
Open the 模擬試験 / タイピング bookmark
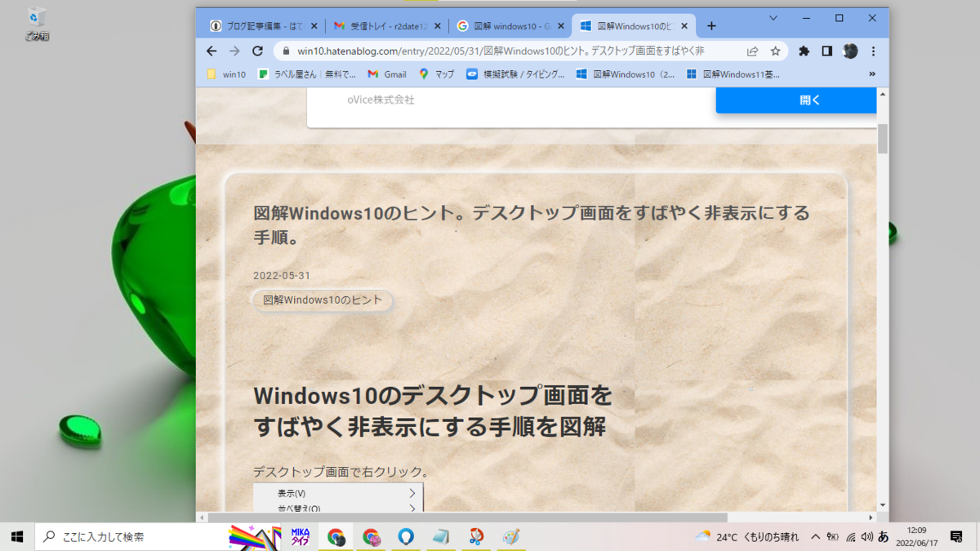click(515, 73)
